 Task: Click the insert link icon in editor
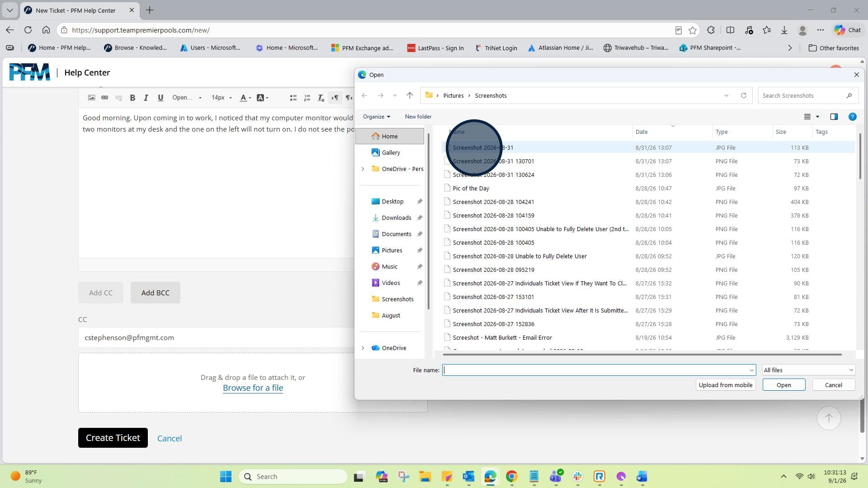[104, 98]
